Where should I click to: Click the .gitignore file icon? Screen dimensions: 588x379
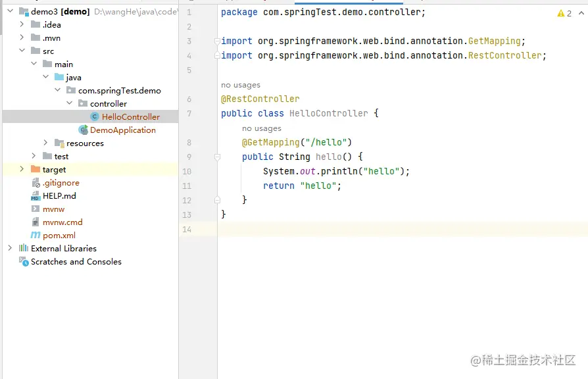(x=36, y=183)
